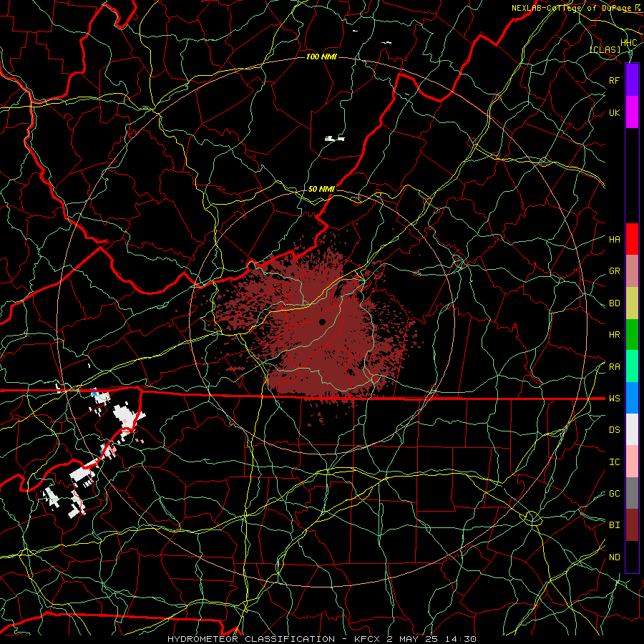Click the BD legend label

pyautogui.click(x=615, y=303)
